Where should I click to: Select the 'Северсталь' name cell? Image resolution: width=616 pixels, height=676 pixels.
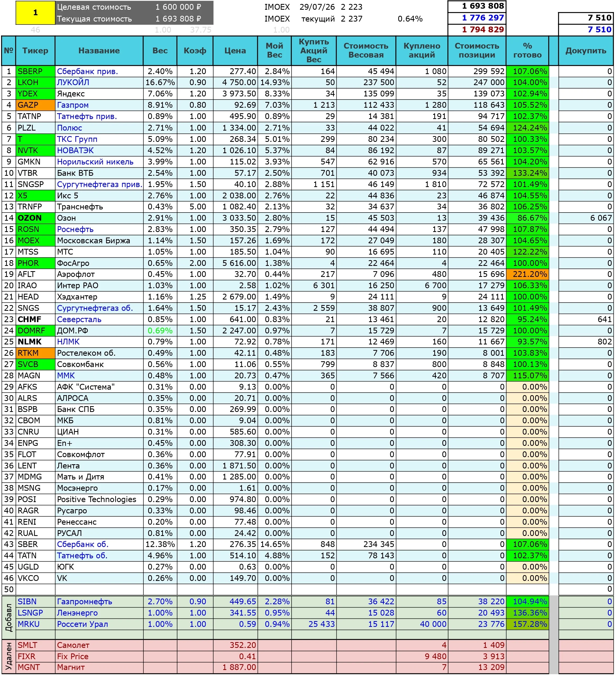pos(99,319)
